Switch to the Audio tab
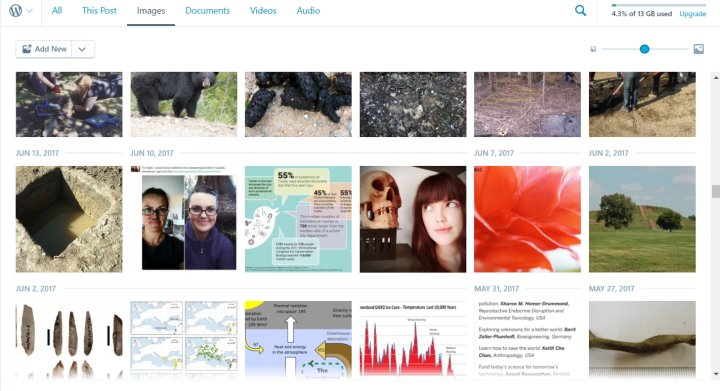The image size is (720, 391). [x=308, y=11]
